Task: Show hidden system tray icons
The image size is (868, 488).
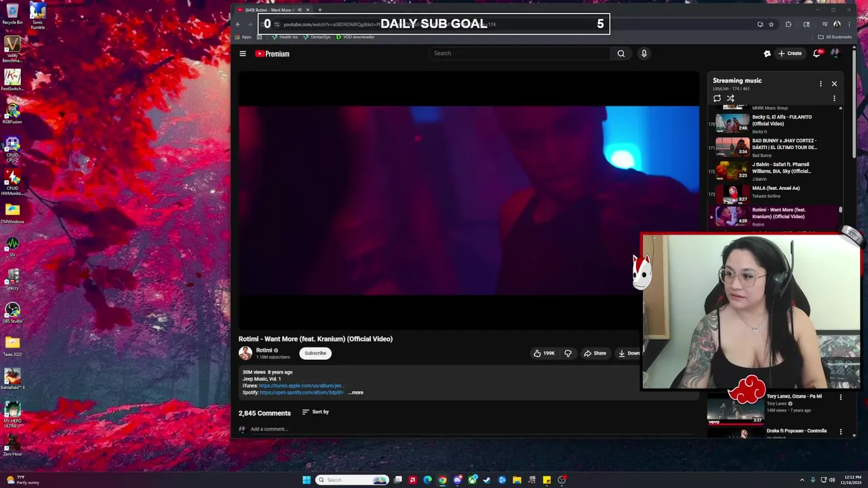Action: coord(802,480)
